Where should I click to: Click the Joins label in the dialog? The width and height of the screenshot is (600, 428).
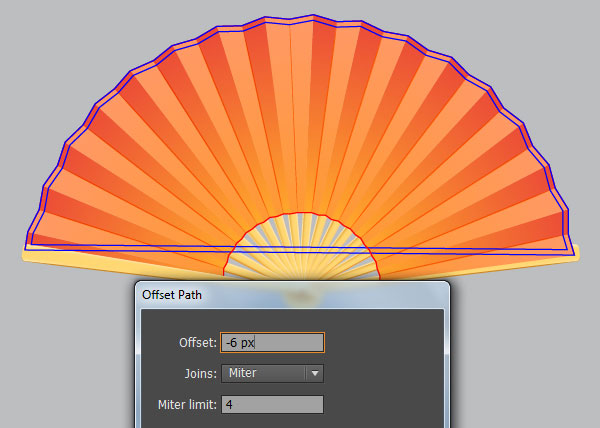tap(201, 373)
